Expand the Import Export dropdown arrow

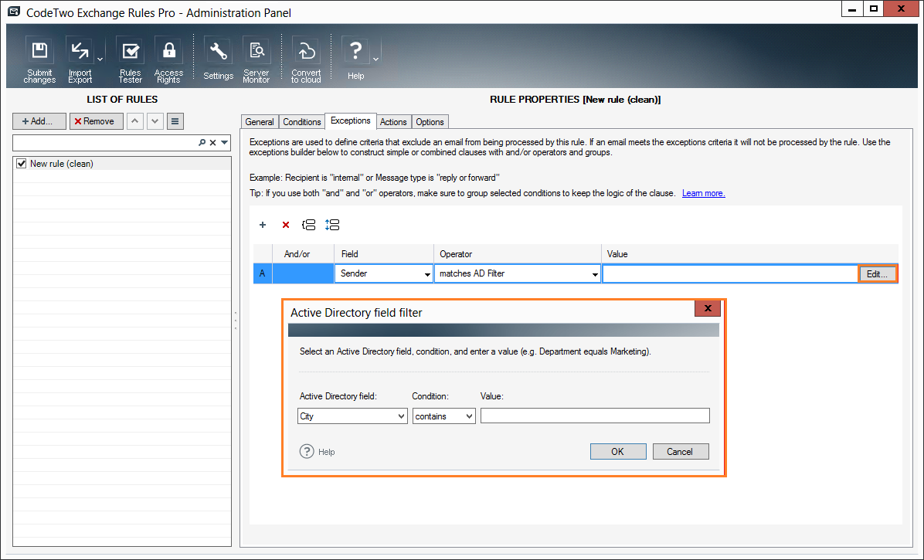coord(100,59)
